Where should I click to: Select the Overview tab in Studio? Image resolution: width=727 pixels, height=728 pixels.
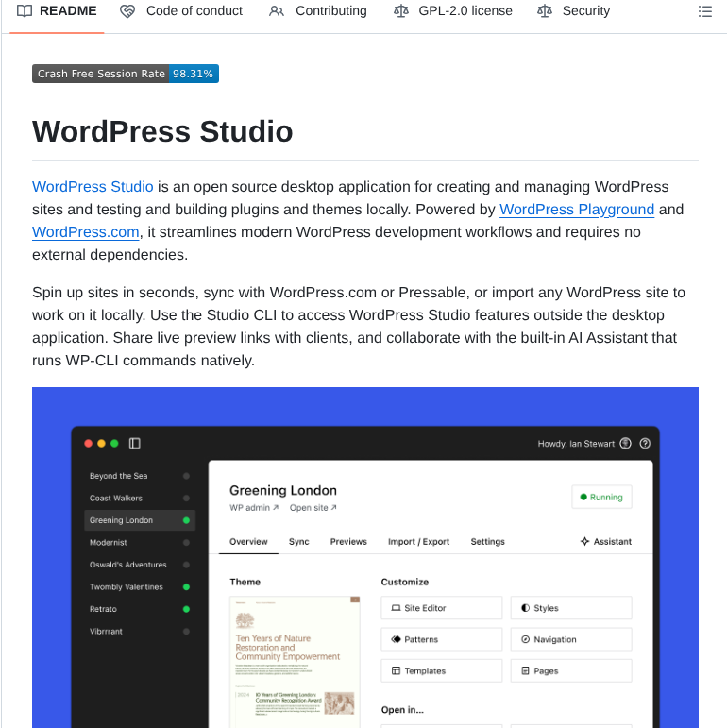tap(248, 541)
